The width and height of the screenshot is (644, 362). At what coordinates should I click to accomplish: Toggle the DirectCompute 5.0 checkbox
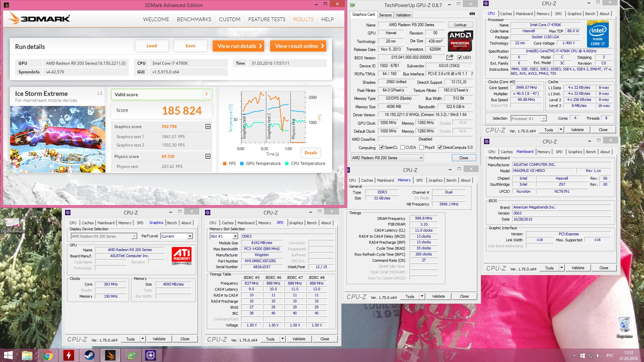pyautogui.click(x=440, y=147)
